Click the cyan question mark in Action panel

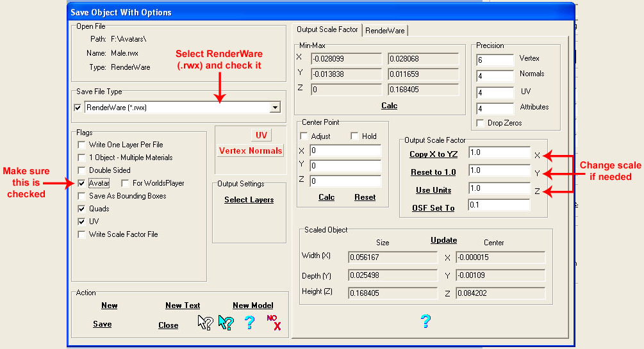pyautogui.click(x=250, y=323)
